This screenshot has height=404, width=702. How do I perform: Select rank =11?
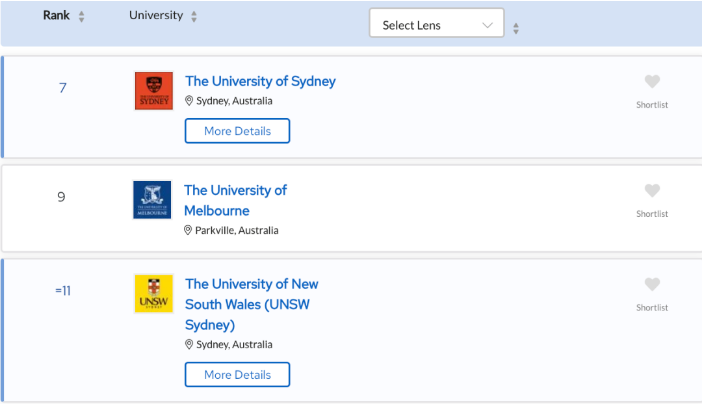point(63,291)
